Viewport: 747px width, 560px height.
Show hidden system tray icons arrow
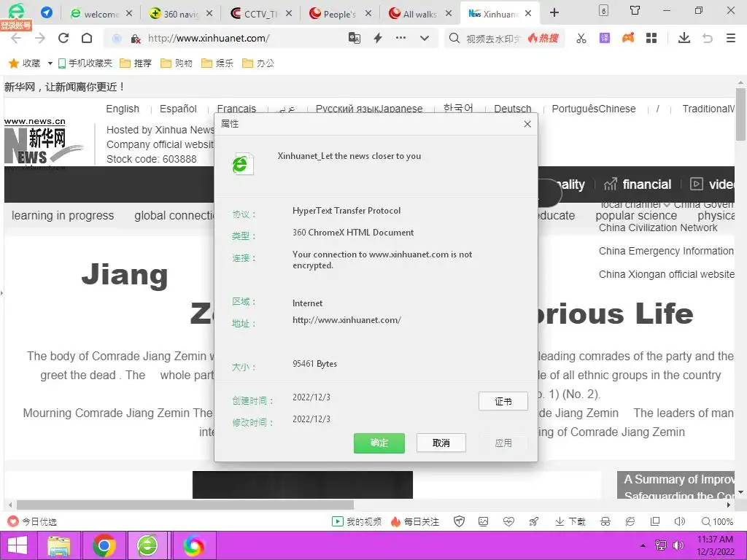[x=643, y=545]
